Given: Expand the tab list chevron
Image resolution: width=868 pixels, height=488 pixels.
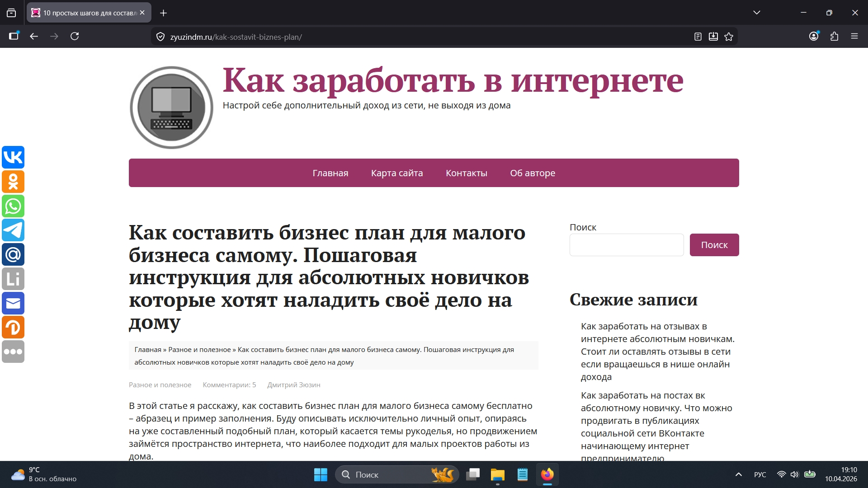Looking at the screenshot, I should tap(757, 12).
